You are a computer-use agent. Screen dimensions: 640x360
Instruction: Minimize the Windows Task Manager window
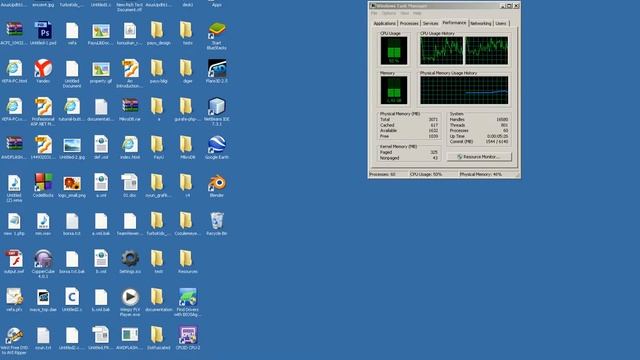tap(503, 6)
